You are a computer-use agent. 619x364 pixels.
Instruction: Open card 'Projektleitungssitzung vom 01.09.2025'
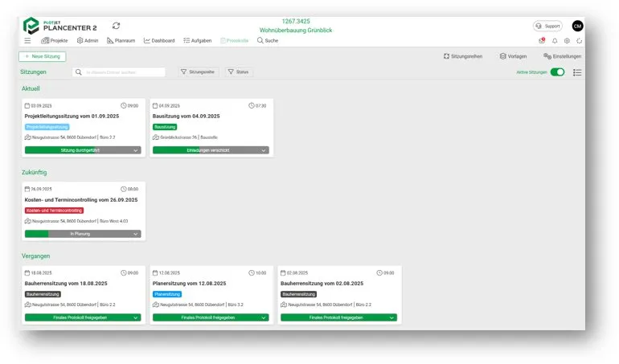(72, 117)
